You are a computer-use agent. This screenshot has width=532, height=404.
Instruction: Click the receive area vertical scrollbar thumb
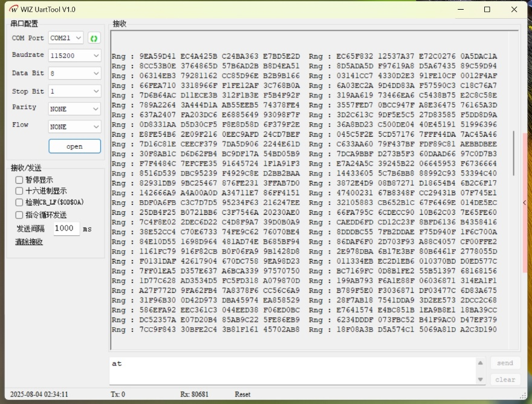[515, 153]
